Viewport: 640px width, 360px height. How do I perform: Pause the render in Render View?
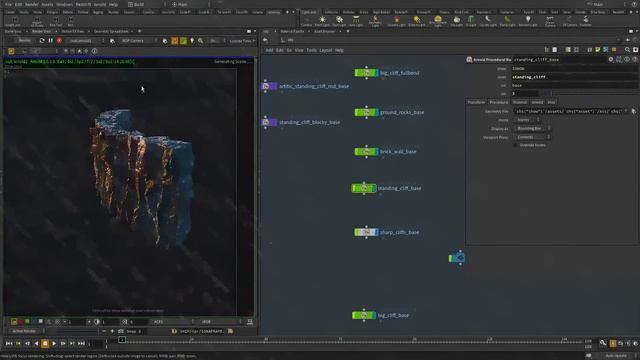click(x=51, y=41)
